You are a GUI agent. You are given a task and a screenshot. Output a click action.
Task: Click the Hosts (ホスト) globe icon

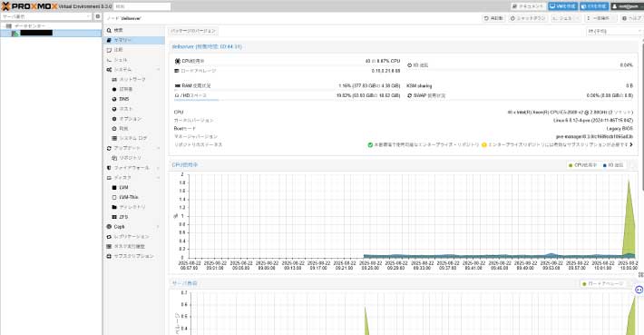(x=114, y=109)
